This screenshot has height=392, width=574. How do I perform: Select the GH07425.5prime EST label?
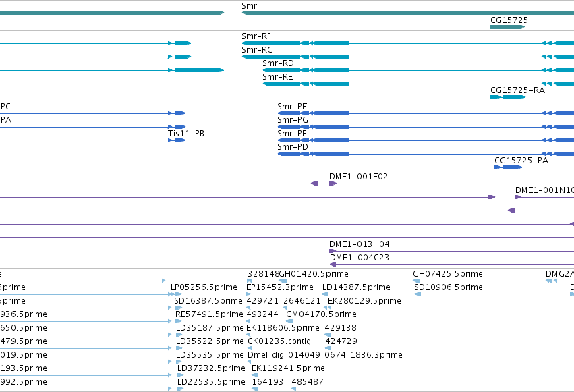tap(448, 274)
